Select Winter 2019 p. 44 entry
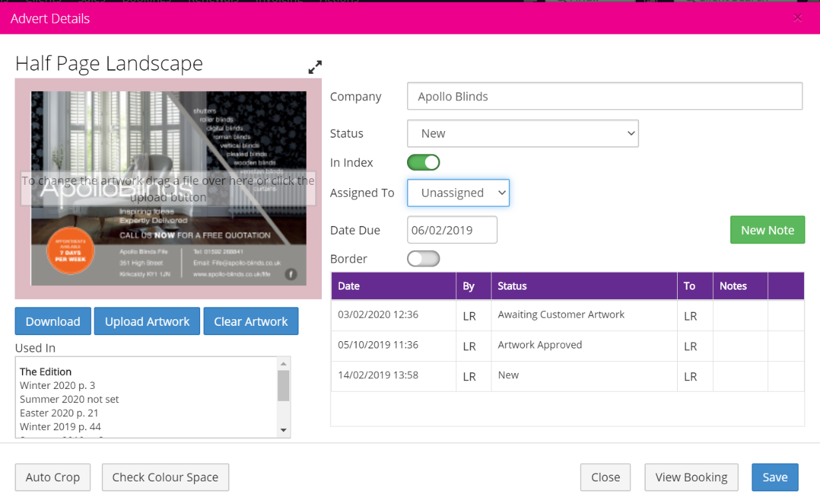Image resolution: width=820 pixels, height=504 pixels. pyautogui.click(x=61, y=427)
